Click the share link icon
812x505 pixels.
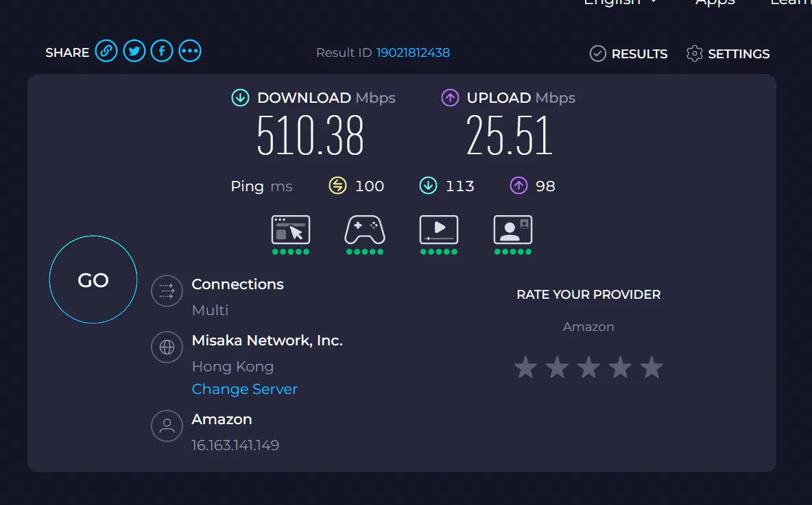106,51
